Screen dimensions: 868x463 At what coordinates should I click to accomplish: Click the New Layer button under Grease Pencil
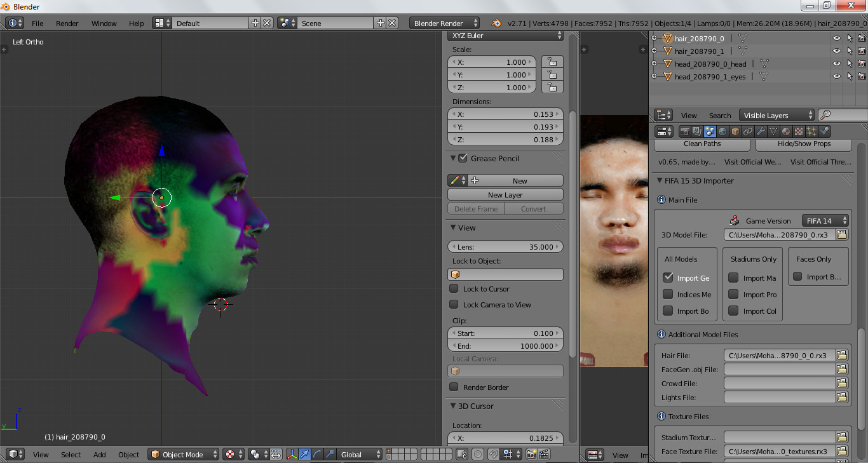(x=505, y=195)
